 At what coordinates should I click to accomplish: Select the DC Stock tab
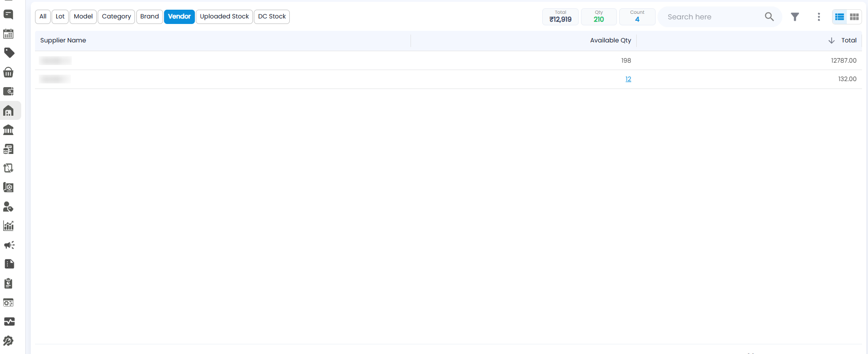pos(272,17)
